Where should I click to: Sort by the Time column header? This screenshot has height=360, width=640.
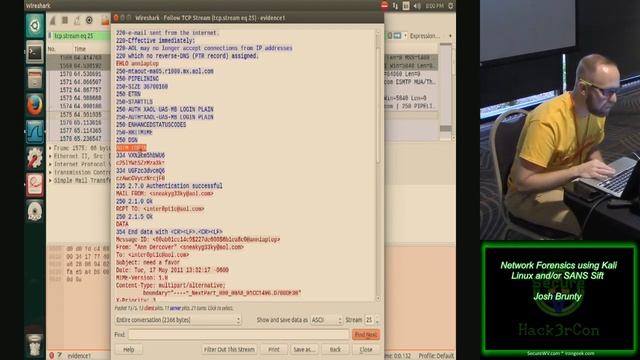pyautogui.click(x=80, y=49)
